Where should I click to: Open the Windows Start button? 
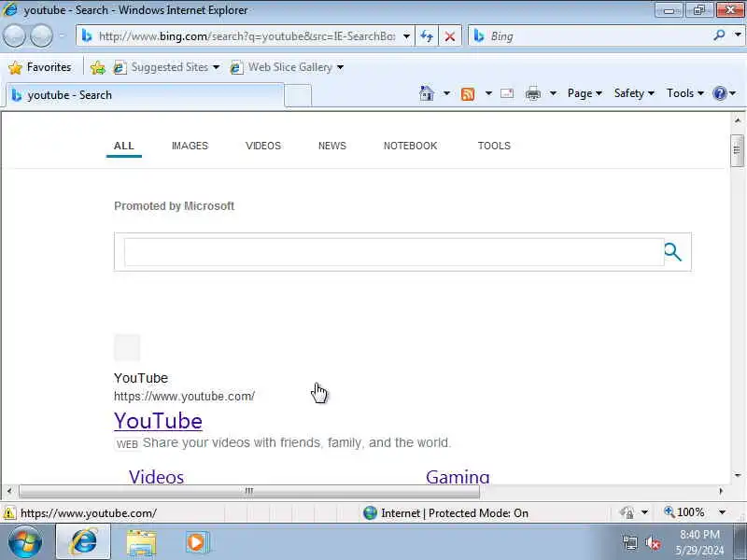tap(25, 542)
